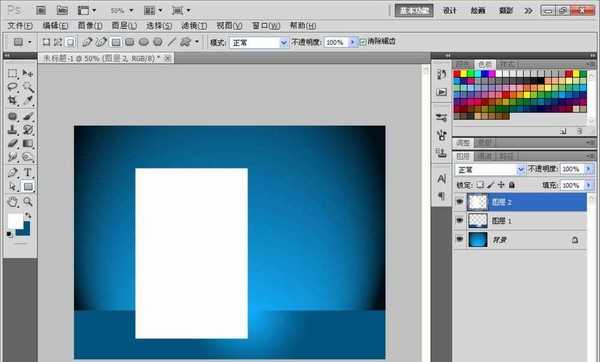
Task: Switch to the Design workspace button
Action: pyautogui.click(x=450, y=11)
